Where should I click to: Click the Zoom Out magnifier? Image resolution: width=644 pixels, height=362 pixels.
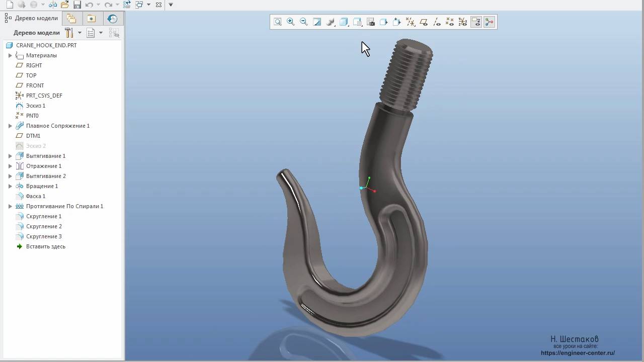304,22
